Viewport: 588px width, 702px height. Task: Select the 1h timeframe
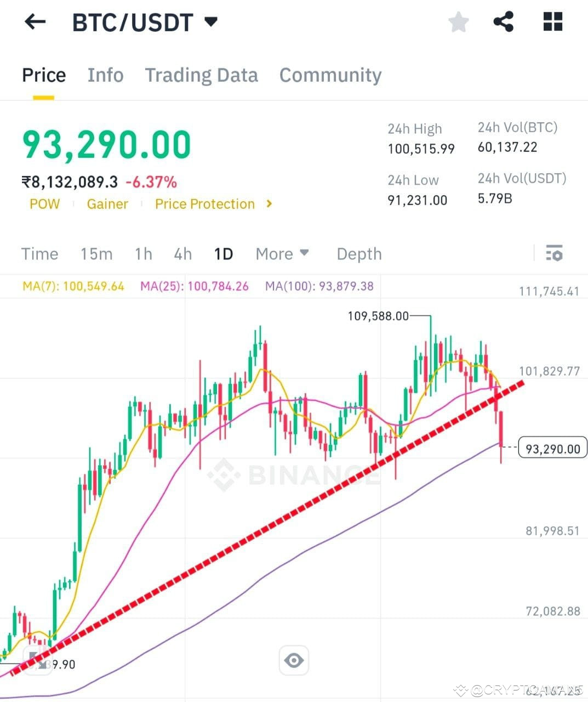coord(144,254)
